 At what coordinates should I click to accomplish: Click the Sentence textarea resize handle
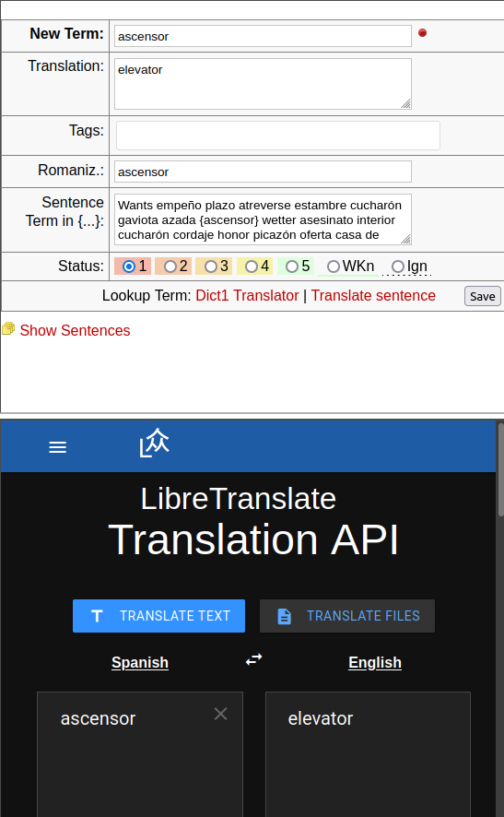point(406,239)
